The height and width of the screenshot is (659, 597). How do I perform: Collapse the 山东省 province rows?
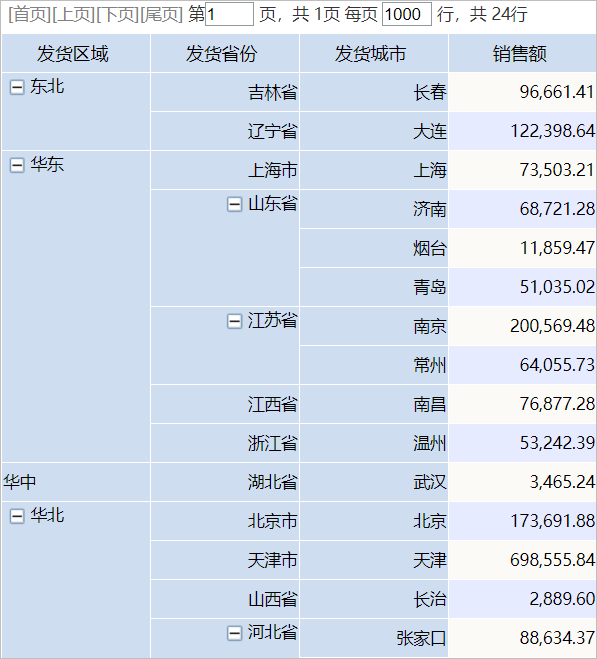click(235, 205)
